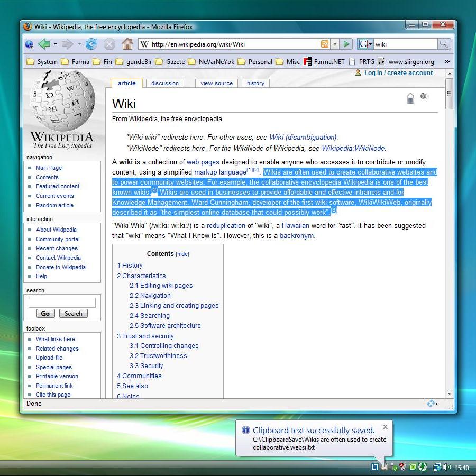Click the green Go arrow beside address bar
This screenshot has height=476, width=476.
point(346,44)
